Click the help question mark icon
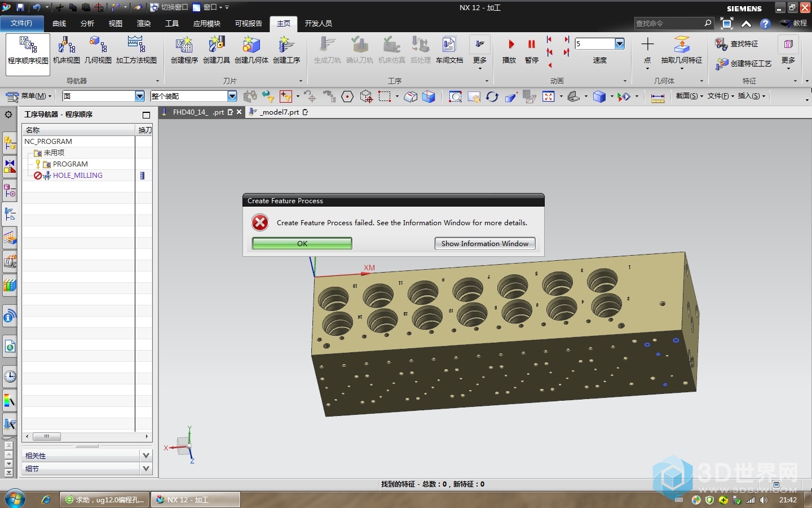 click(765, 24)
